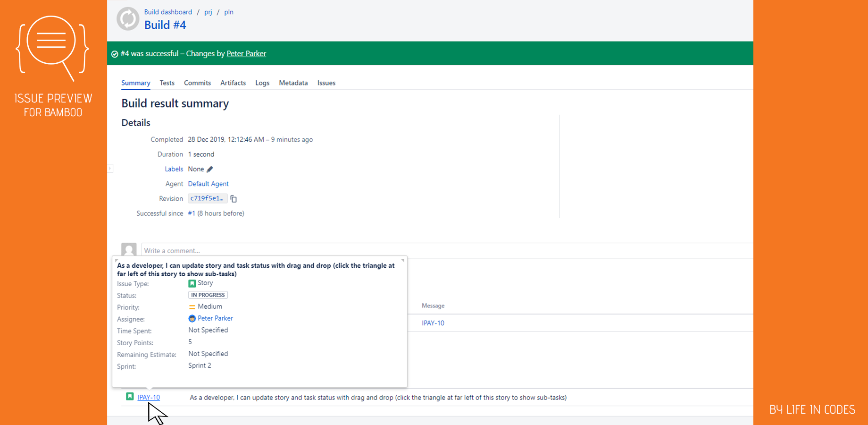Click the Labels link
Viewport: 868px width, 425px height.
pyautogui.click(x=174, y=169)
